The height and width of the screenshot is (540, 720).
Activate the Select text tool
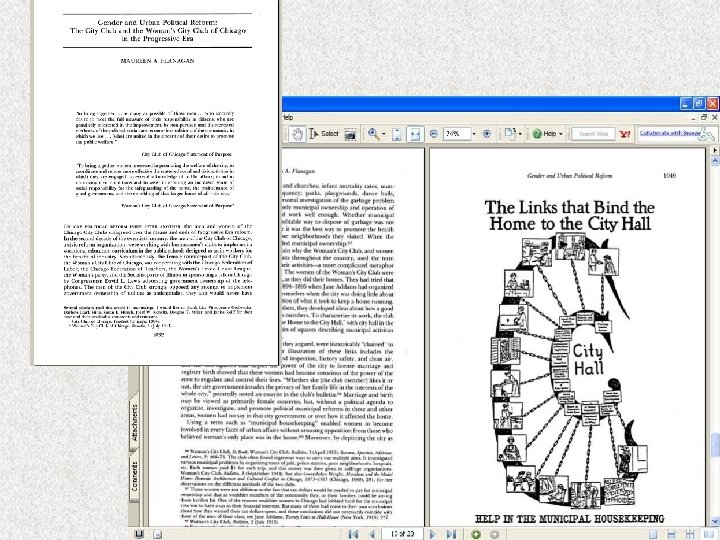pyautogui.click(x=324, y=134)
